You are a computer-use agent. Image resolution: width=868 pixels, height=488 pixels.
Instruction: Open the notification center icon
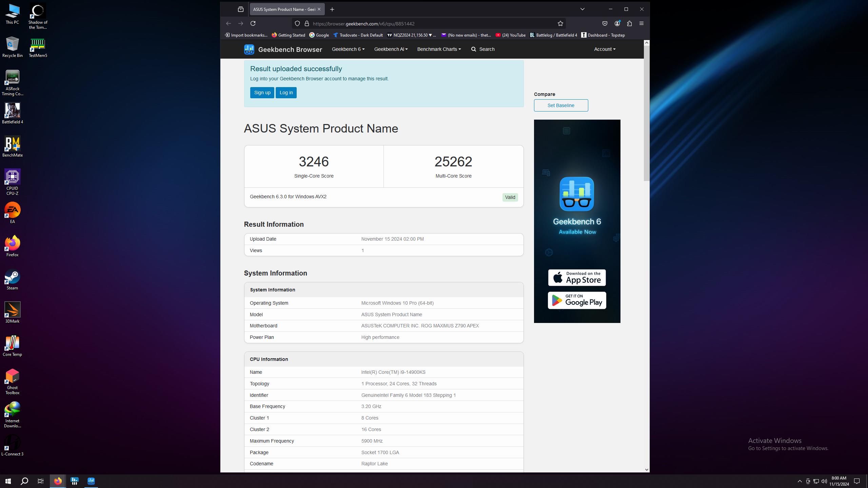[x=857, y=481]
